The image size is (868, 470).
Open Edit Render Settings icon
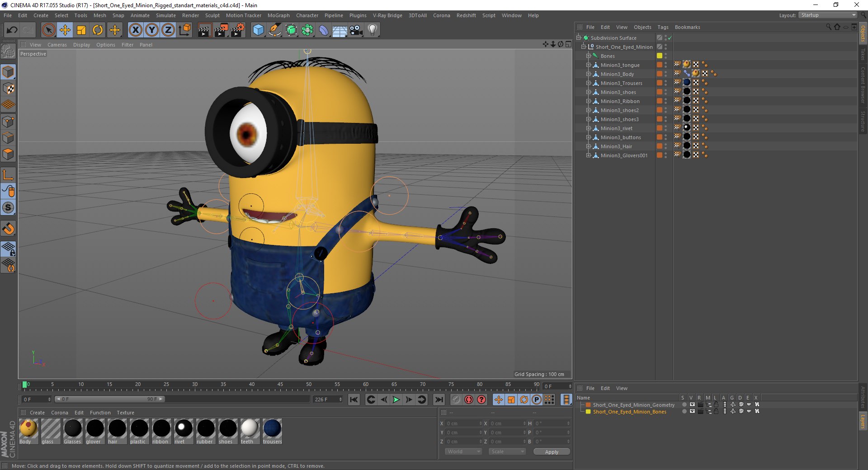coord(238,30)
